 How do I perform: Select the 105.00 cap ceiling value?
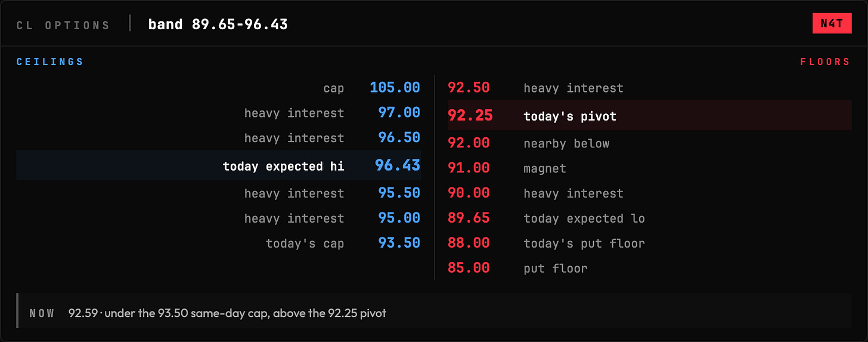pos(395,88)
